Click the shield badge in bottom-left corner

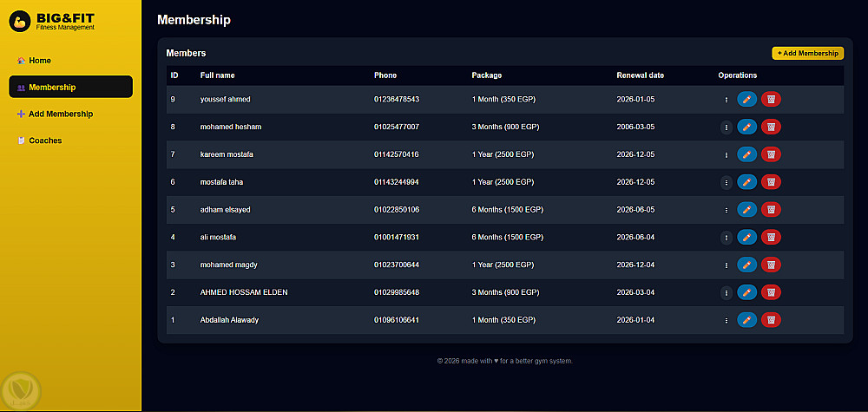point(19,388)
